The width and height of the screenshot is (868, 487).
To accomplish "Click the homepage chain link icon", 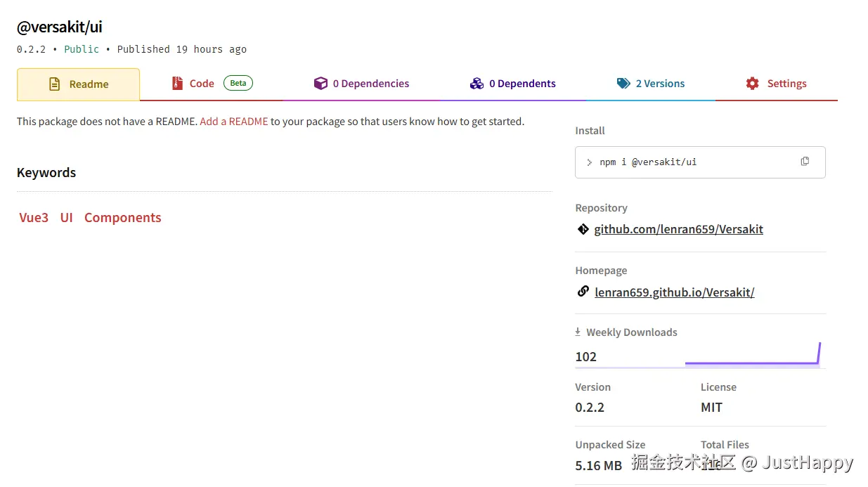I will (x=583, y=292).
